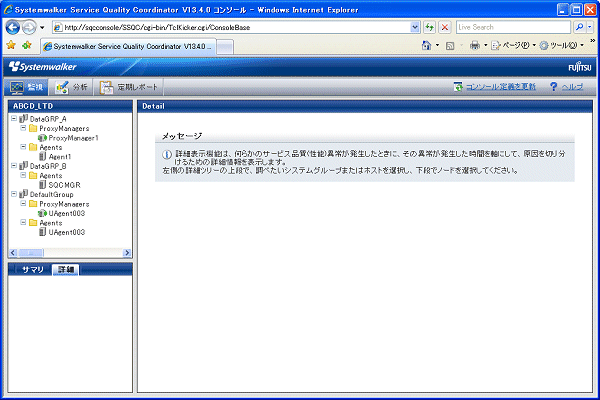Click the horizontal scrollbar thumb in tree

pos(31,253)
